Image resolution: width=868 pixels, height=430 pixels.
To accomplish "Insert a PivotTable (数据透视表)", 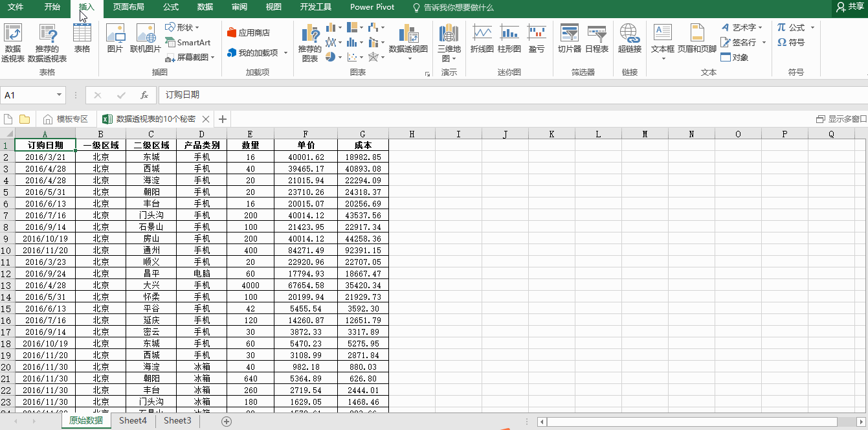I will coord(13,43).
